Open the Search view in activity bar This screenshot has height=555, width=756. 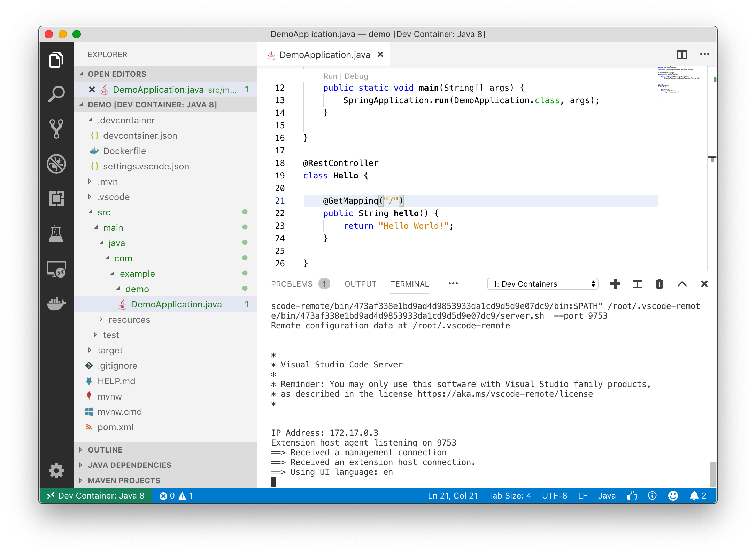click(56, 94)
